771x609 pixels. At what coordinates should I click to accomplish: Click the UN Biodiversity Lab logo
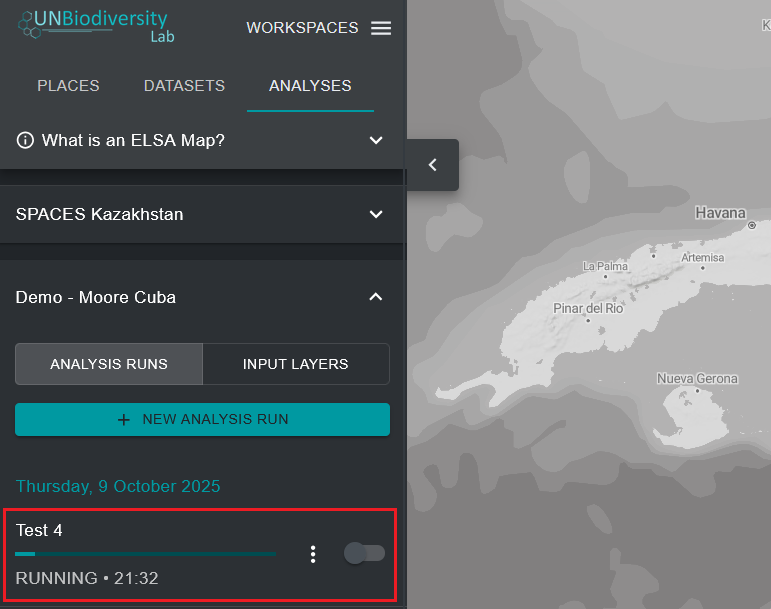click(93, 25)
